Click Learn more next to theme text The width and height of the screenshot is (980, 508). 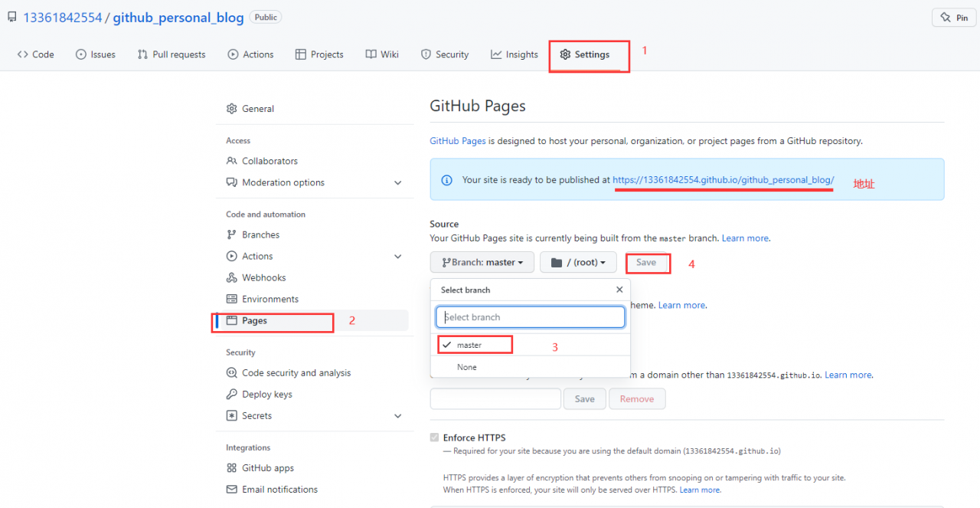681,305
